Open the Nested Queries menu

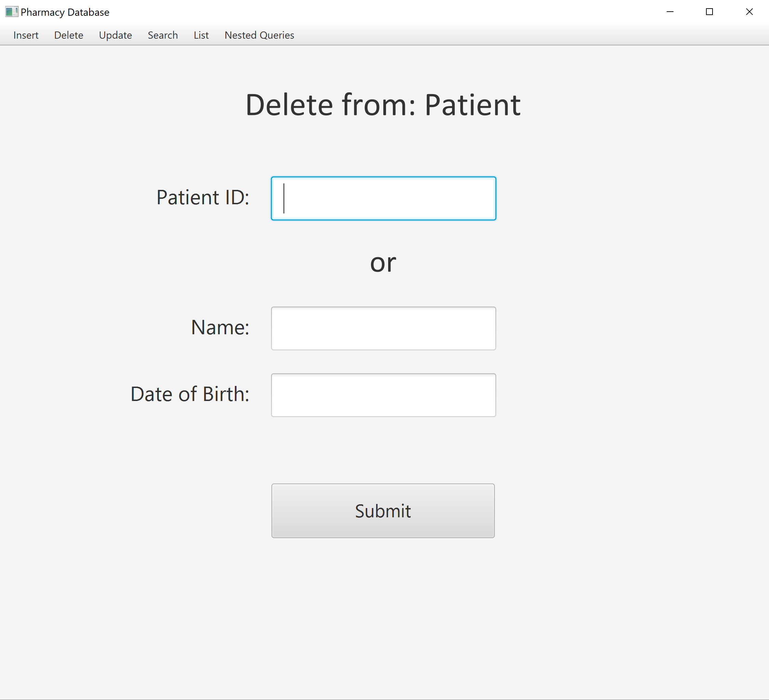coord(259,35)
